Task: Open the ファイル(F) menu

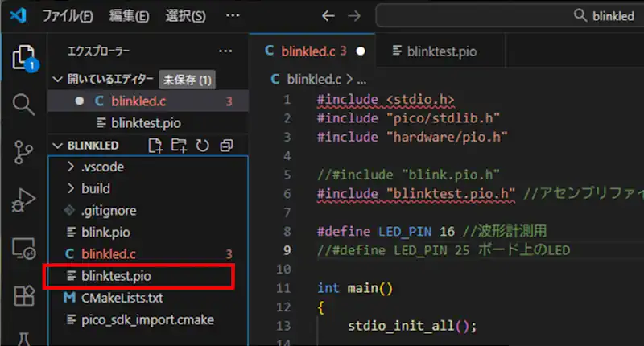Action: 67,16
